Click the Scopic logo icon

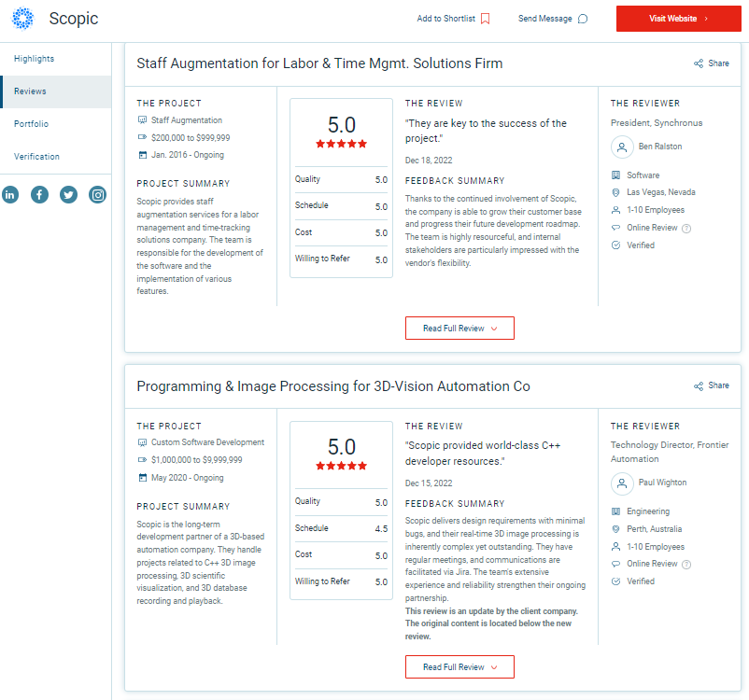point(22,19)
